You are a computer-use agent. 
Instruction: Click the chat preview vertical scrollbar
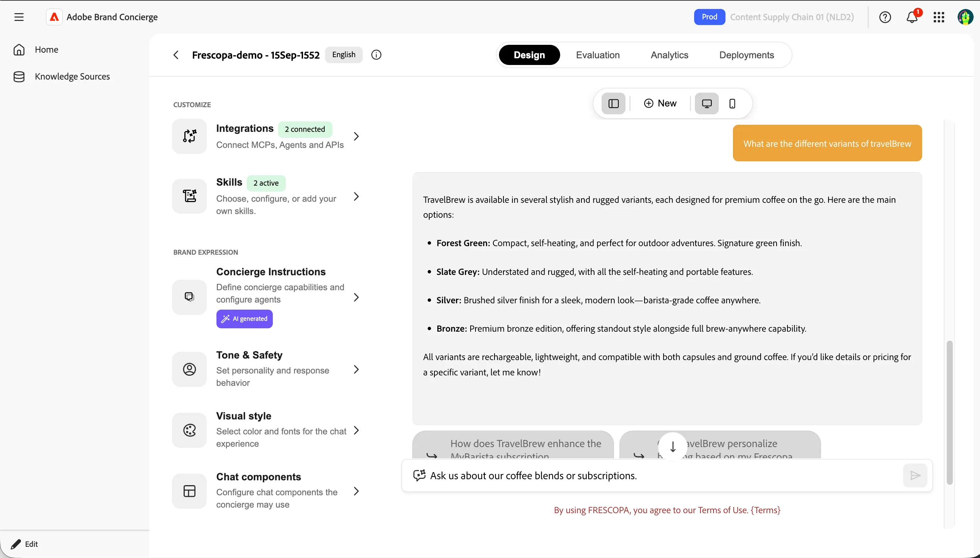pyautogui.click(x=949, y=412)
